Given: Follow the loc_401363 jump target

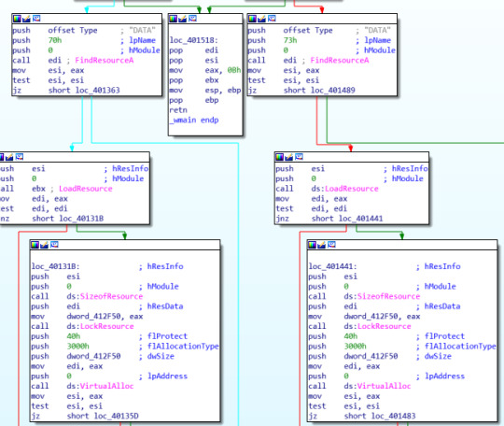Looking at the screenshot, I should point(97,90).
